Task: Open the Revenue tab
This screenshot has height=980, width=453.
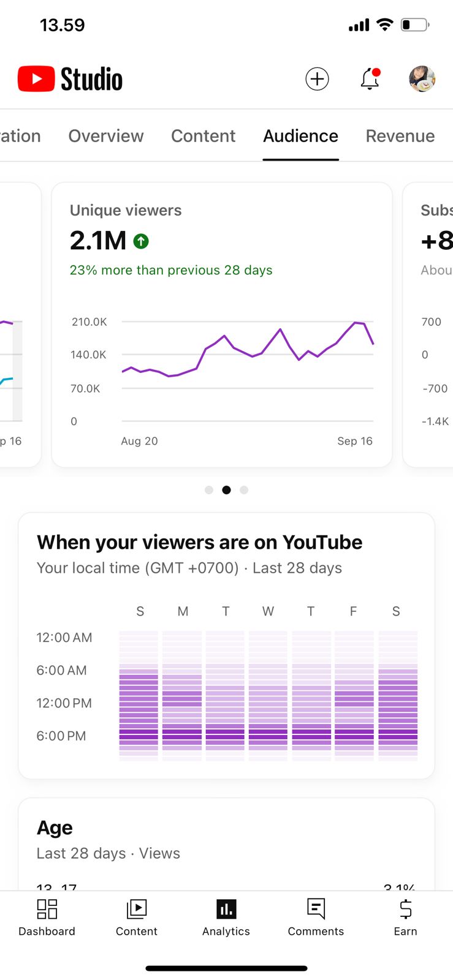Action: [400, 136]
